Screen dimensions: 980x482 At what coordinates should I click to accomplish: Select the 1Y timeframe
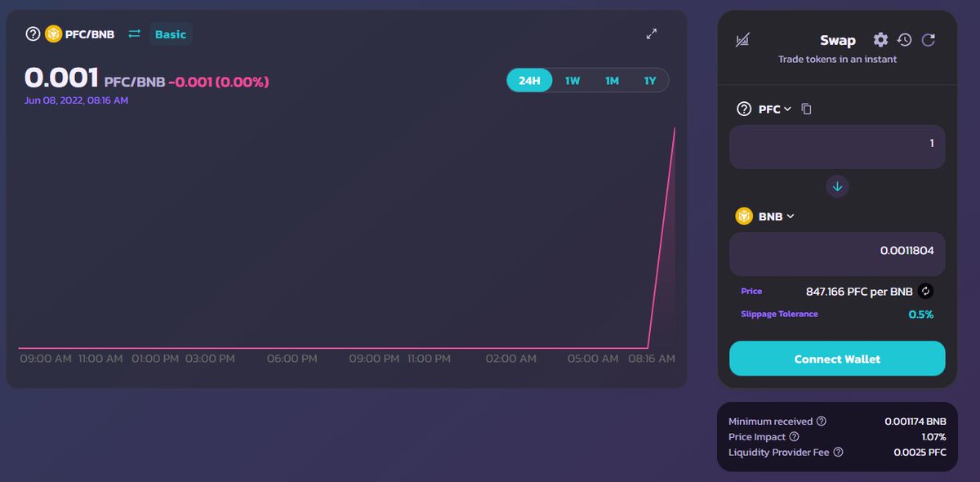tap(650, 81)
